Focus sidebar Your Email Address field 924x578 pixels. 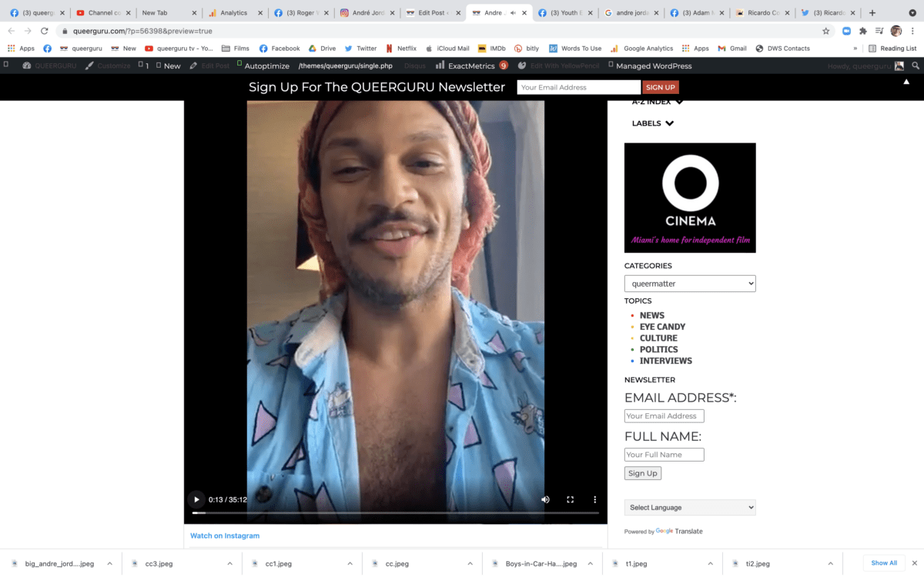click(664, 416)
